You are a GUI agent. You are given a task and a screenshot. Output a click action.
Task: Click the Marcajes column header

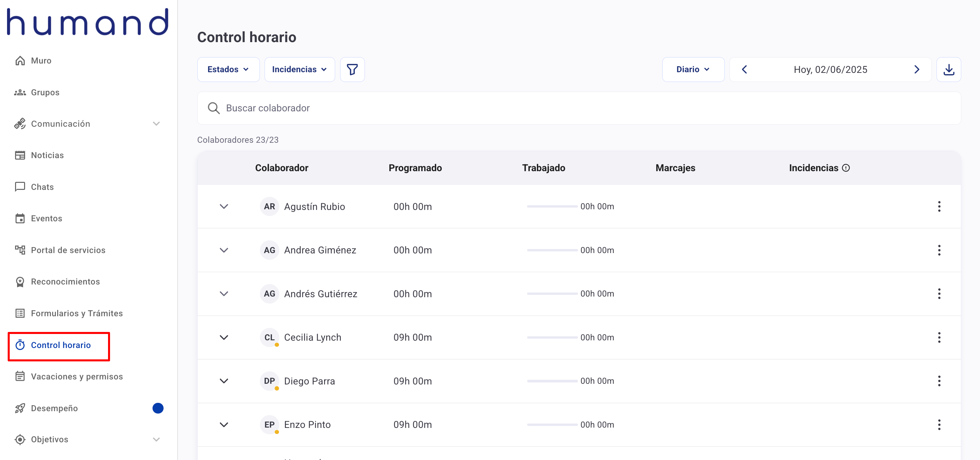pos(675,168)
